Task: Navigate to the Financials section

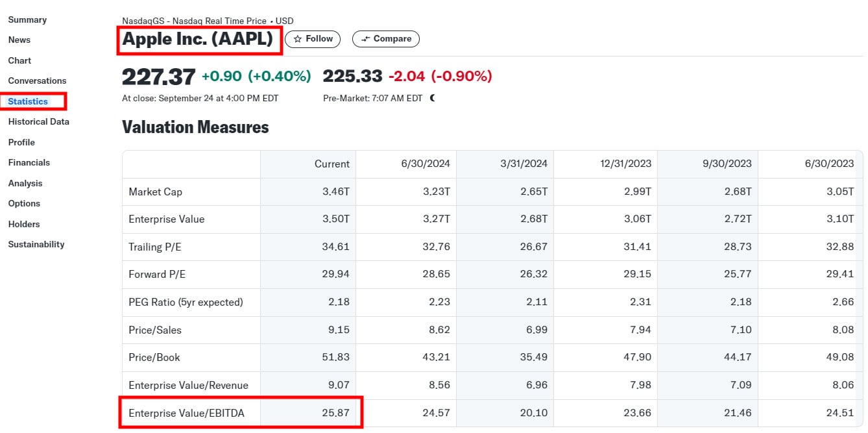Action: 29,162
